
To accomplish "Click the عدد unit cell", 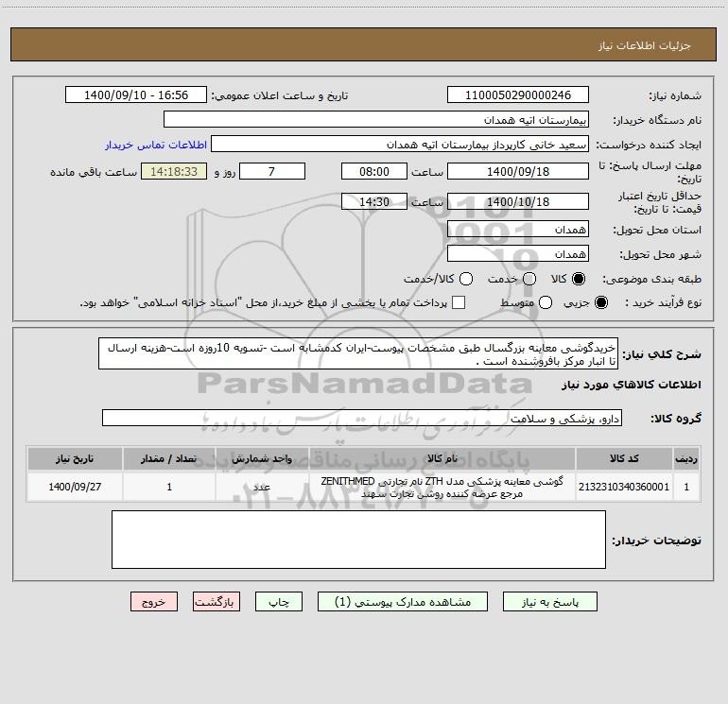I will (262, 487).
